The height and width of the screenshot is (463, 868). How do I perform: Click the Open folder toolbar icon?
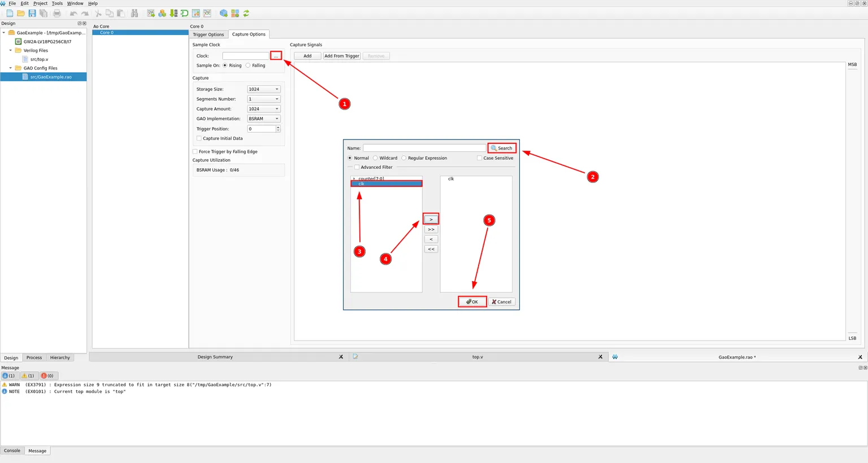[21, 13]
